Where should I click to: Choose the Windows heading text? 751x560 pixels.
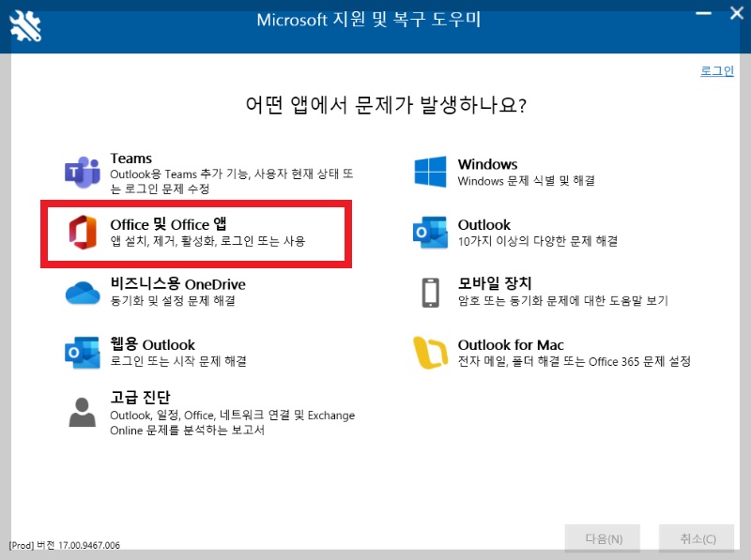point(487,164)
